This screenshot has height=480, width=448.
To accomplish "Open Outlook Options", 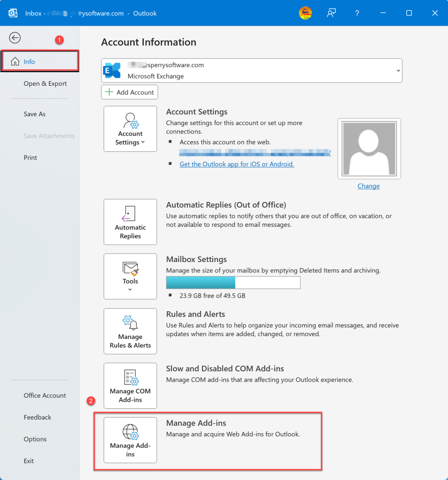I will pos(35,439).
